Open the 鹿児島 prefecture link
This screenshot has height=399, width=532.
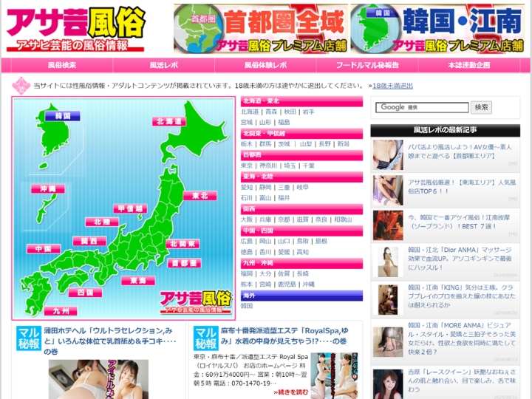[287, 284]
